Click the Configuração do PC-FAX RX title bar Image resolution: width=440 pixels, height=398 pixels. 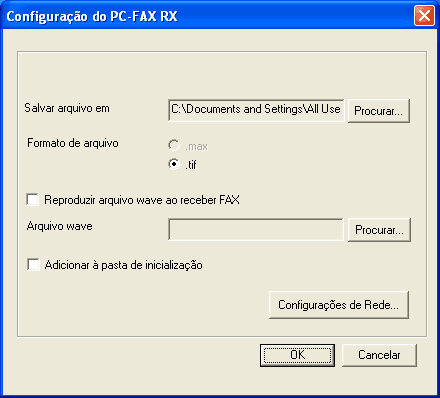(207, 16)
